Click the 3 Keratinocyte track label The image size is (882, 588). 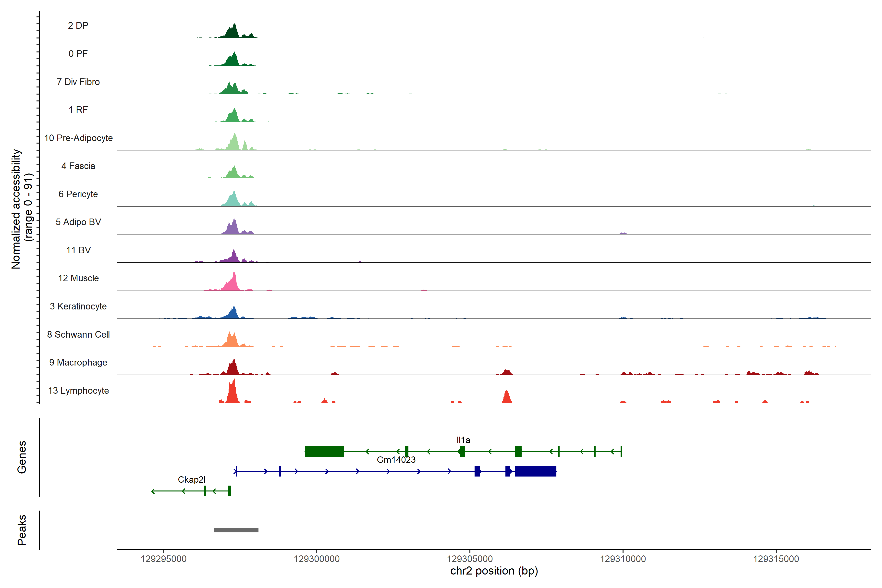[78, 306]
